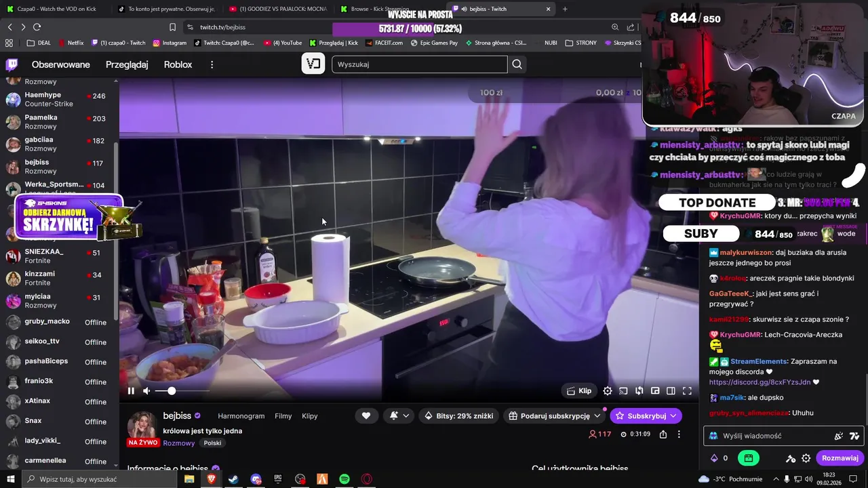Viewport: 868px width, 488px height.
Task: Expand Podaruj subskrypcję dropdown
Action: point(554,415)
